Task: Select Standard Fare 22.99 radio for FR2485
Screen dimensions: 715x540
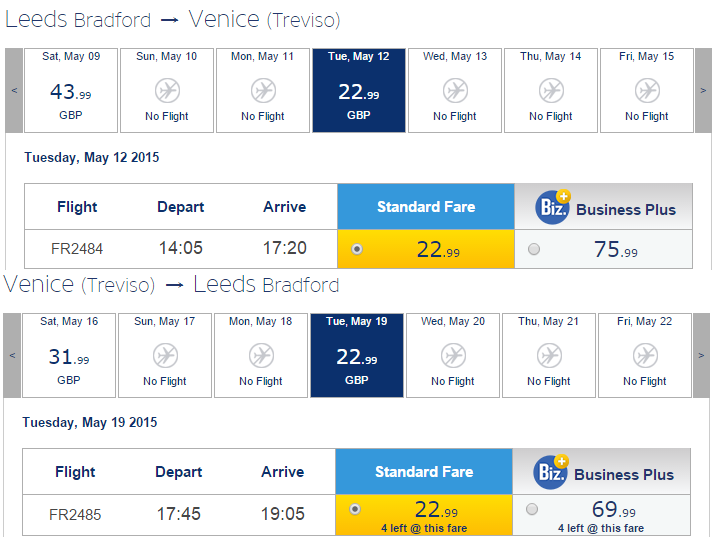Action: click(x=355, y=509)
